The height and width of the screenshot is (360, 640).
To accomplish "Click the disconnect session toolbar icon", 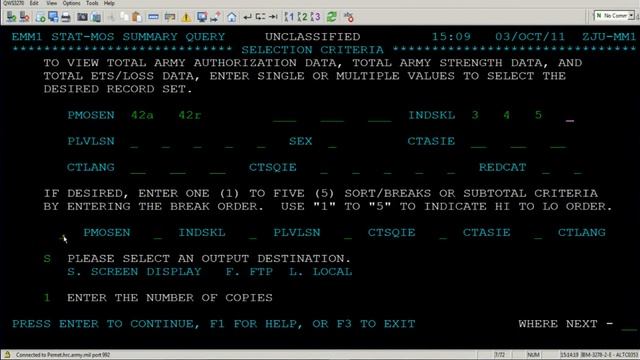I will coord(24,17).
